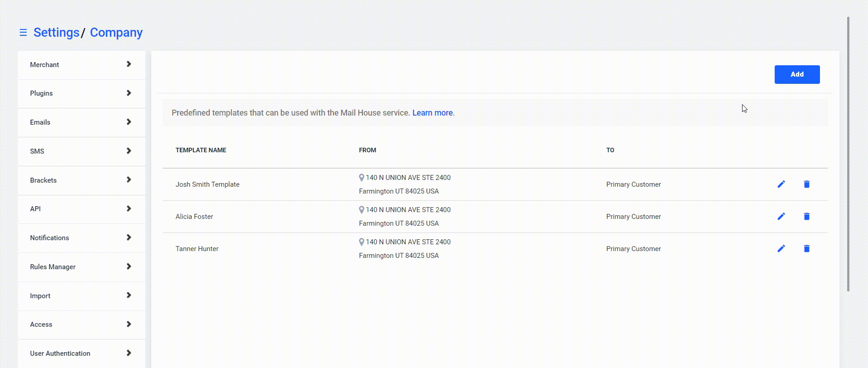Screen dimensions: 868x368
Task: Click Primary Customer in Tanner Hunter row
Action: 633,249
